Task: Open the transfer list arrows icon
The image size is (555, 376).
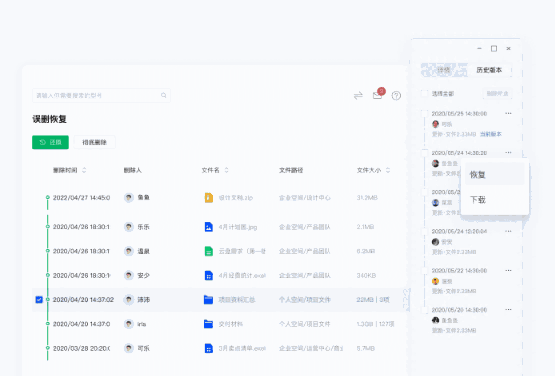Action: point(358,95)
